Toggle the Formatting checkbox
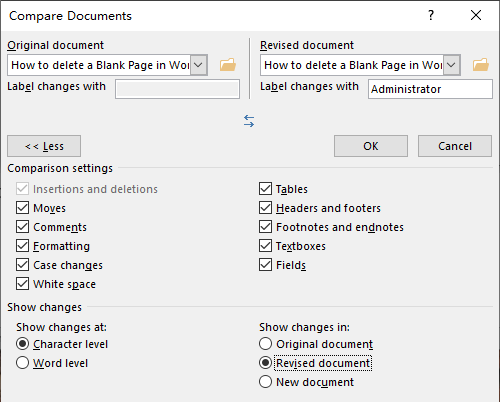Screen dimensions: 500x402 [x=22, y=246]
